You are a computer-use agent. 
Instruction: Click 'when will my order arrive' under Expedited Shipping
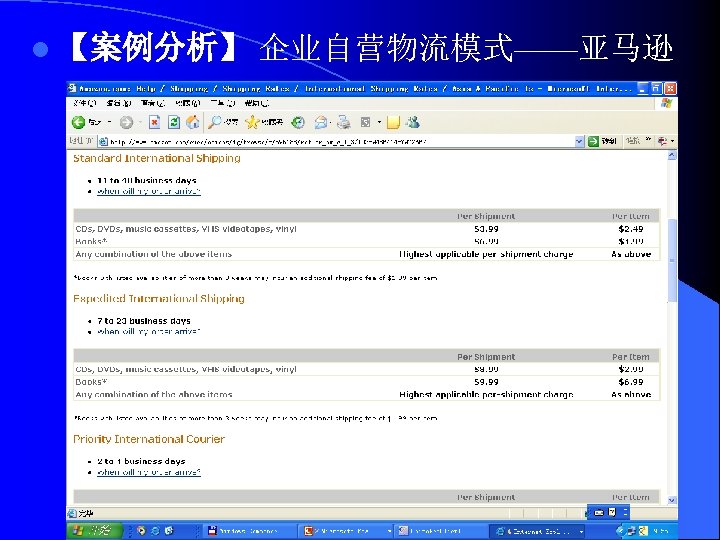tap(149, 332)
